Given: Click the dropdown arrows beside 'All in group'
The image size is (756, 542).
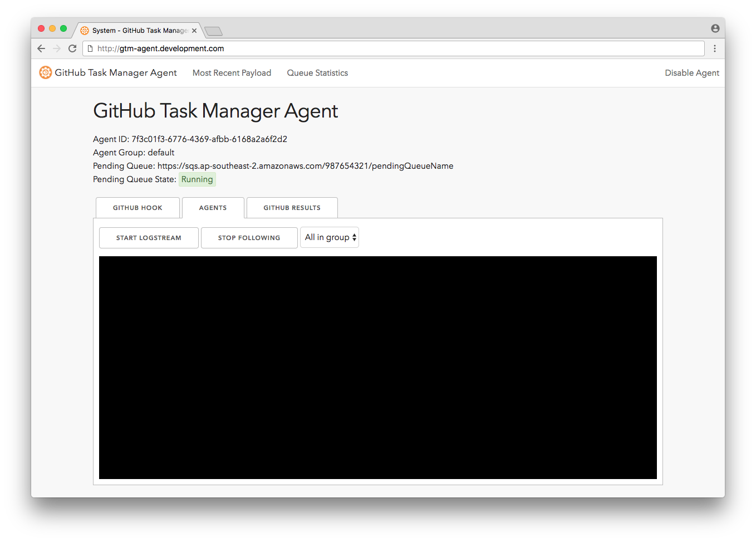Looking at the screenshot, I should [354, 237].
